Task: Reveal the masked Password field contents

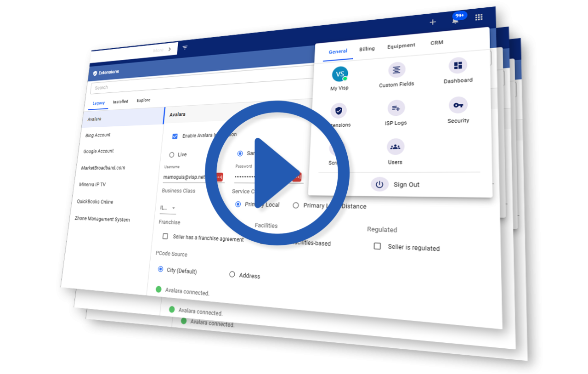Action: pyautogui.click(x=297, y=176)
